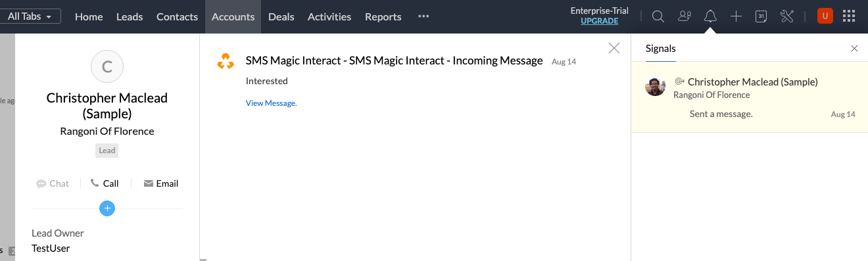868x261 pixels.
Task: Open the setup tools icon
Action: [x=787, y=16]
